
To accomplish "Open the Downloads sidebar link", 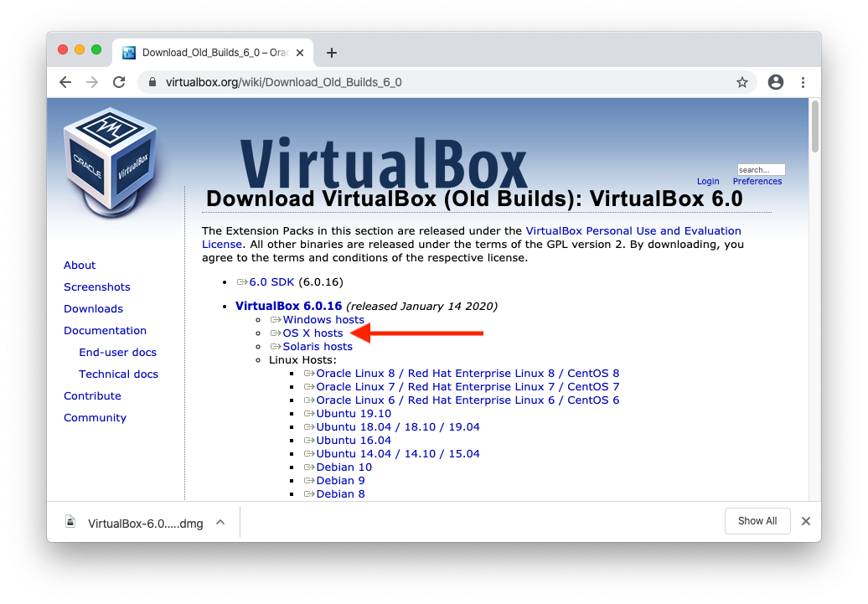I will [x=94, y=309].
